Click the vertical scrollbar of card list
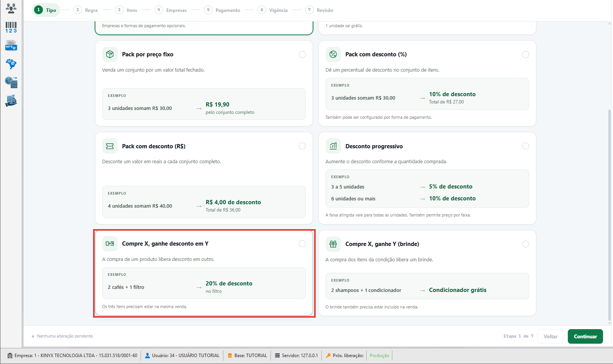This screenshot has width=613, height=364. 610,215
